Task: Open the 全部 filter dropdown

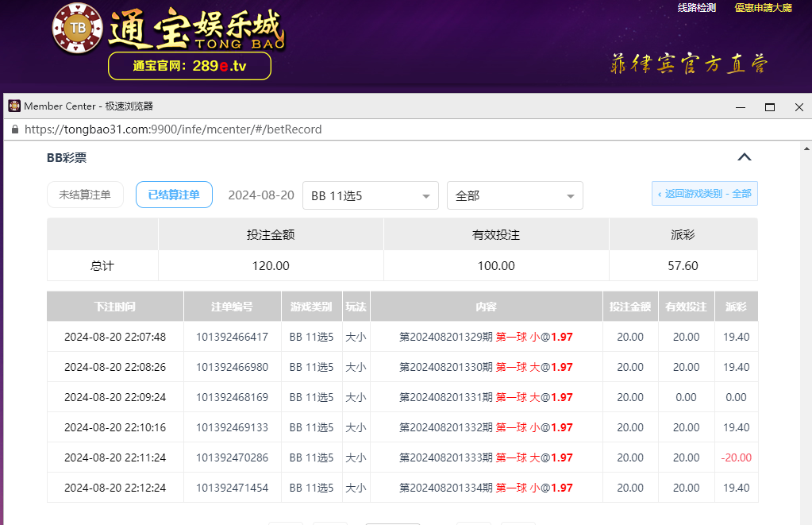Action: click(x=514, y=195)
